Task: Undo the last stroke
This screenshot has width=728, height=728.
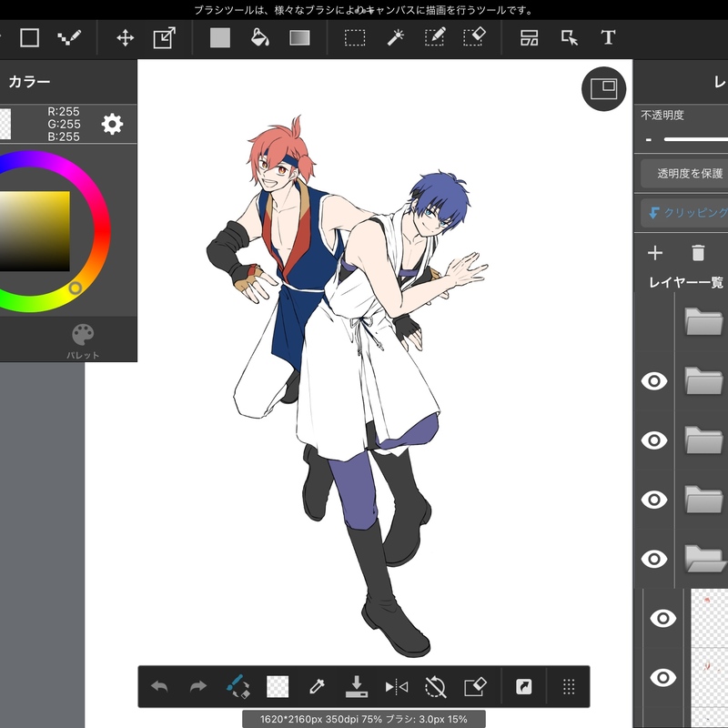Action: coord(160,686)
